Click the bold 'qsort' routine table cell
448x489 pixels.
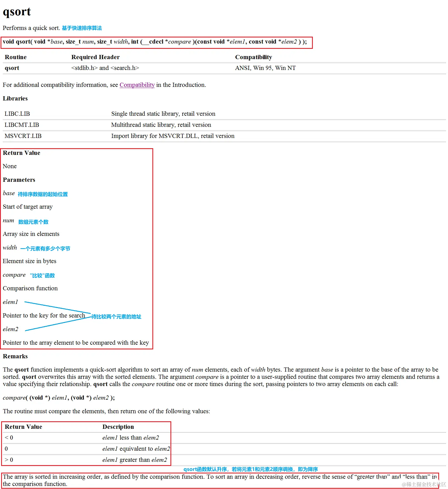click(12, 68)
